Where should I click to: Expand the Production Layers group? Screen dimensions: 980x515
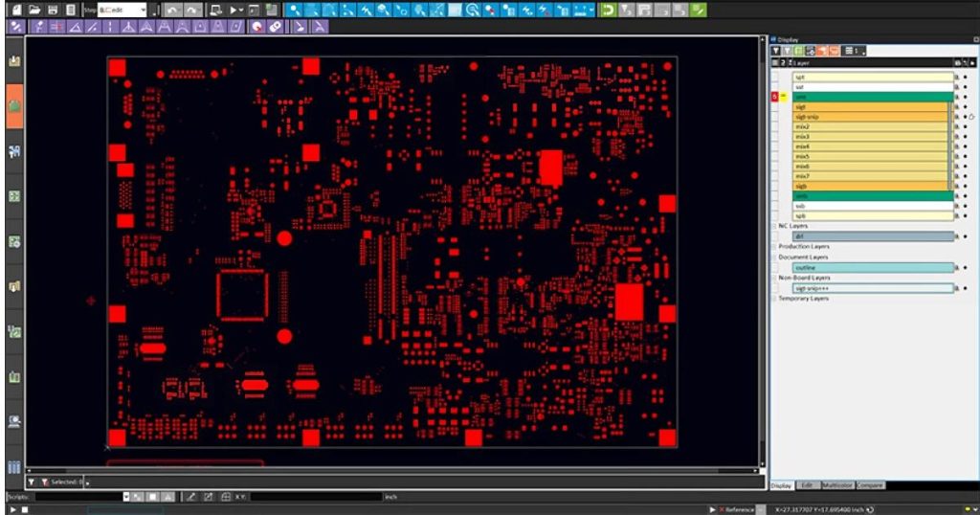773,246
